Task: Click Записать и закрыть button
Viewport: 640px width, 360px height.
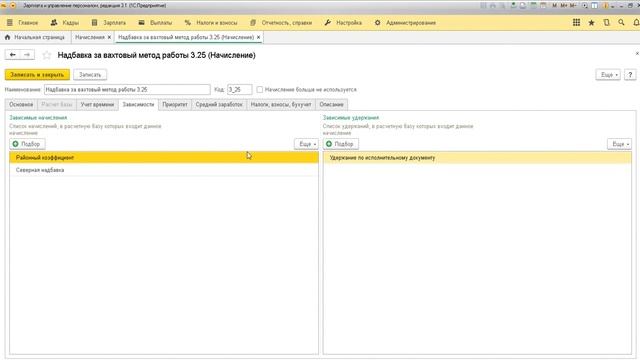Action: click(37, 75)
